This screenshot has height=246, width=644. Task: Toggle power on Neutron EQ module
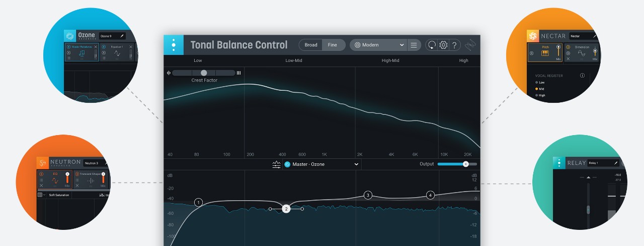[x=41, y=174]
